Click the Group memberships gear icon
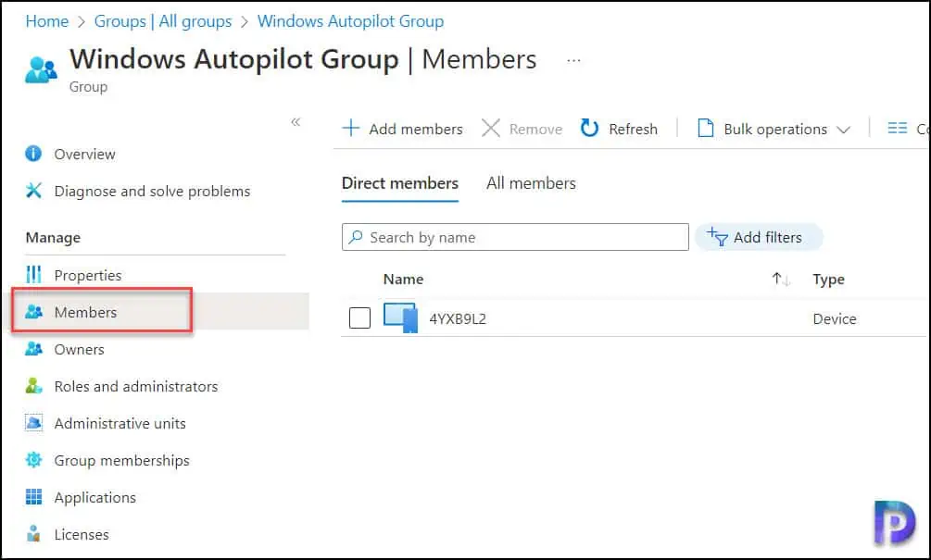Screen dimensions: 931x560 [x=33, y=460]
